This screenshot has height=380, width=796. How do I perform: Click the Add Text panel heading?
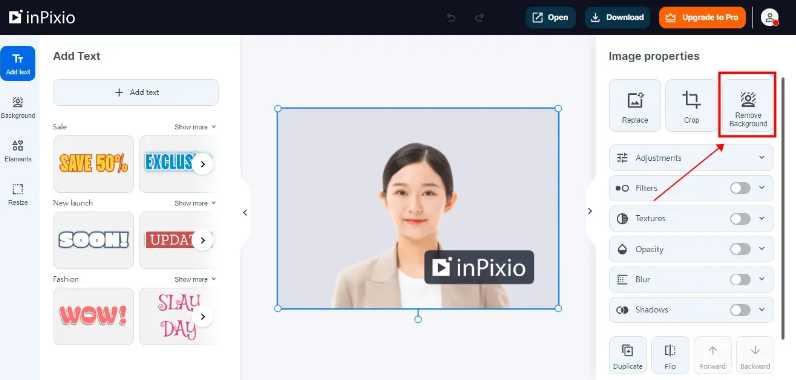click(x=77, y=56)
